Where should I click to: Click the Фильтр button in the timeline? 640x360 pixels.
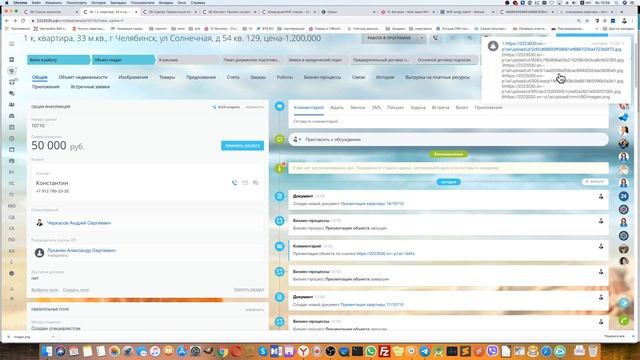[x=595, y=182]
